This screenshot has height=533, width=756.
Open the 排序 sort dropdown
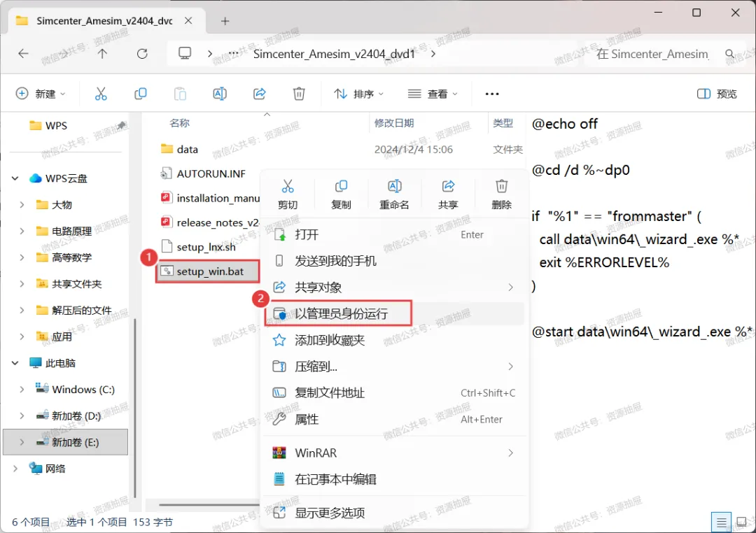358,94
